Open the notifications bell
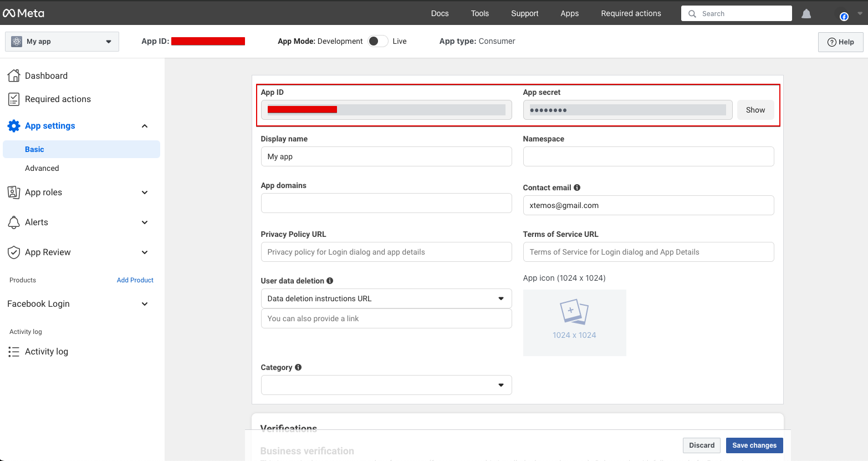868x461 pixels. [806, 14]
